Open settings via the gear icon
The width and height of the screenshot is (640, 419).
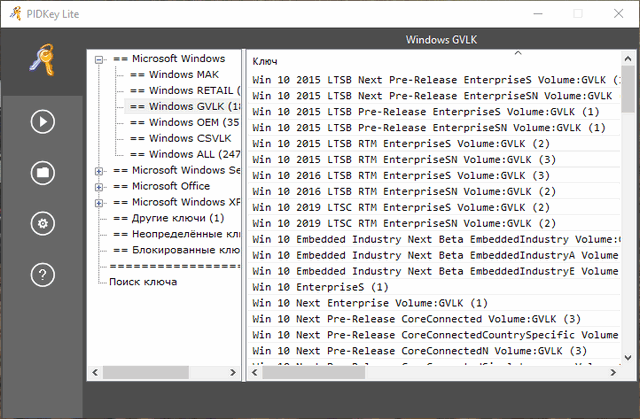tap(42, 223)
